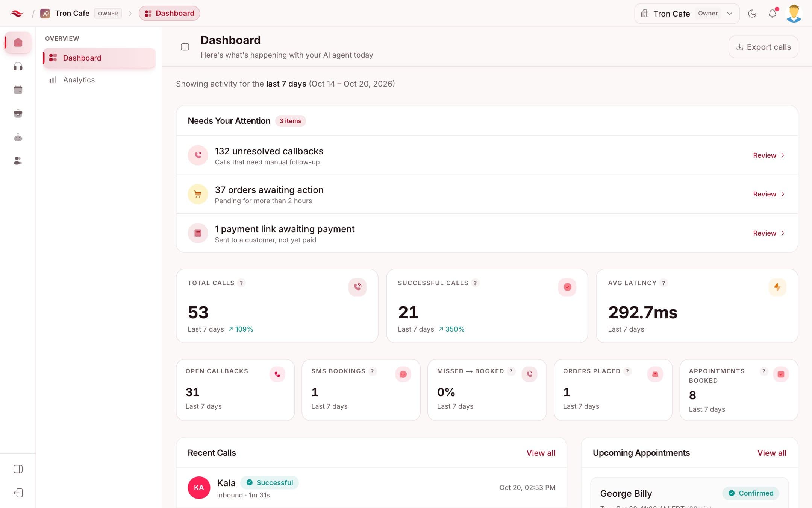
Task: Review the payment link awaiting payment
Action: 768,233
